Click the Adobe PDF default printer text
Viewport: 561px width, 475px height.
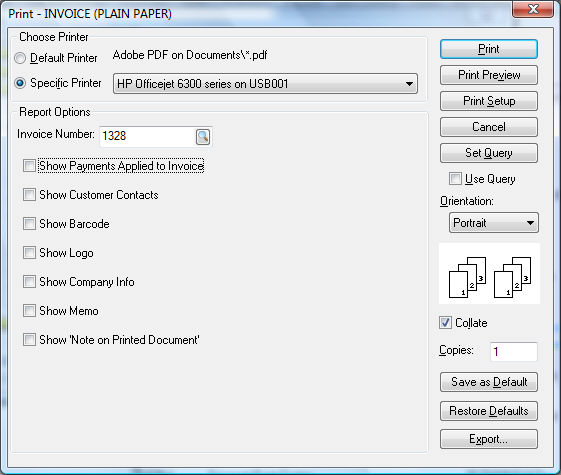[190, 55]
